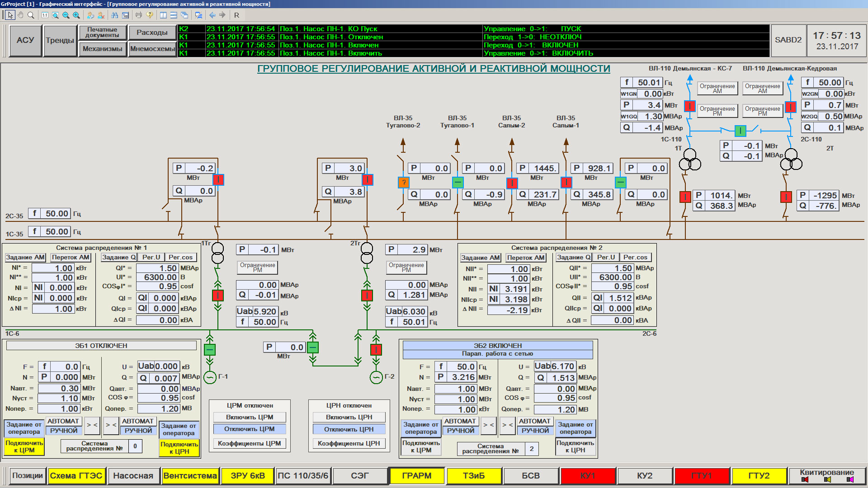The image size is (868, 488).
Task: Click Ограничение AM for ВЛ-110 Демьянская-КС-7
Action: (717, 88)
